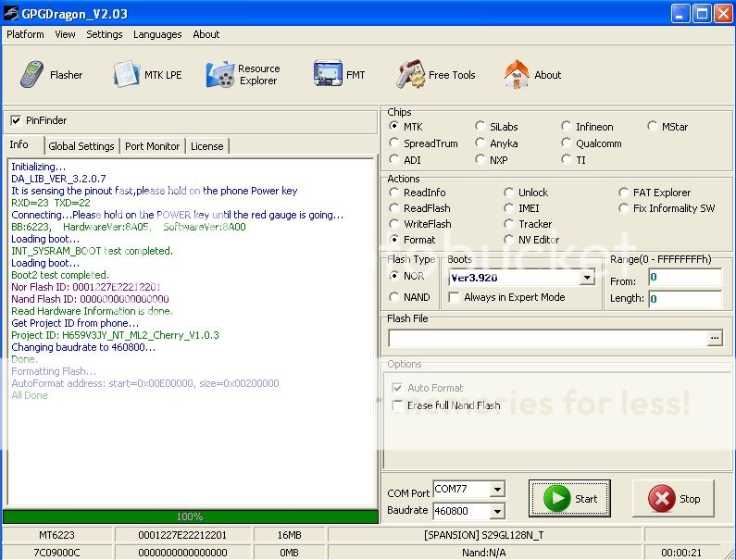Click the Project ID log line
This screenshot has width=736, height=560.
115,335
